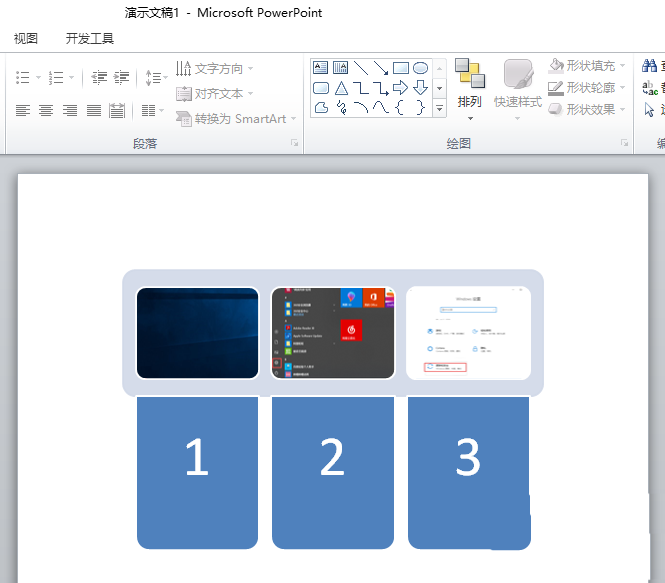Open the 对齐文本 dropdown
The width and height of the screenshot is (665, 583).
pyautogui.click(x=214, y=93)
